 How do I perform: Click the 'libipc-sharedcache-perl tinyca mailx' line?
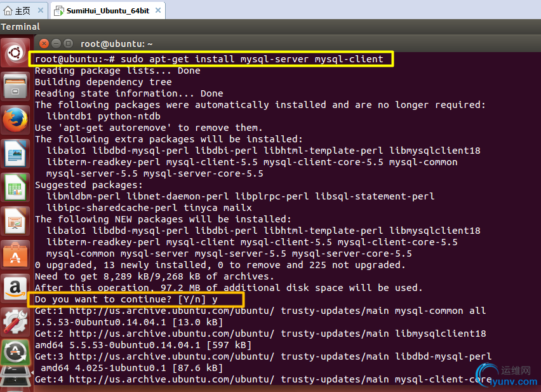click(149, 207)
